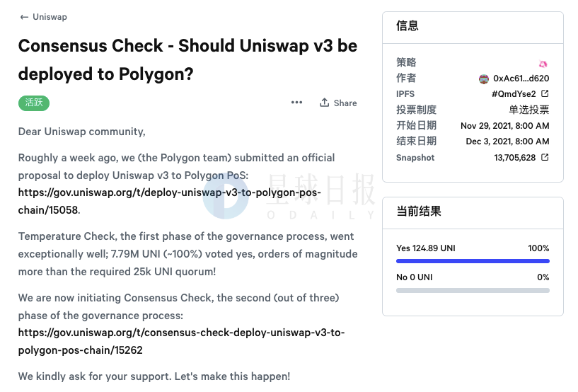Open the IPFS external link icon

545,93
